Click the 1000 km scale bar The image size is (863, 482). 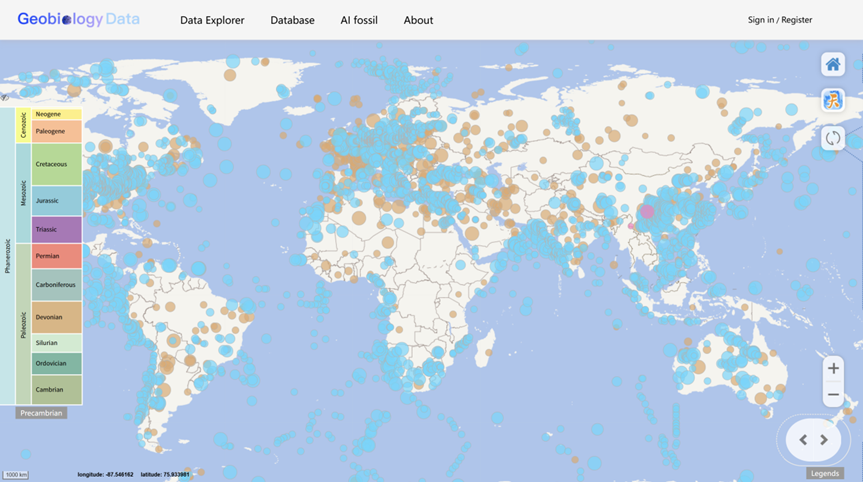[16, 474]
